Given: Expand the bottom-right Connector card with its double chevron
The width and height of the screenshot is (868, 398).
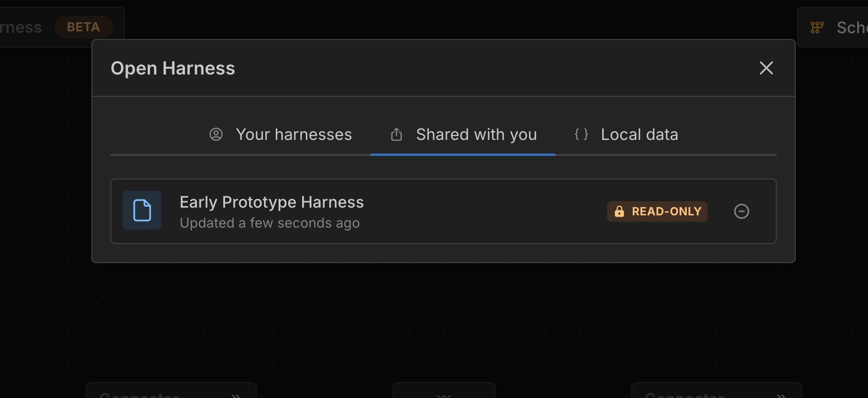Looking at the screenshot, I should pos(781,395).
